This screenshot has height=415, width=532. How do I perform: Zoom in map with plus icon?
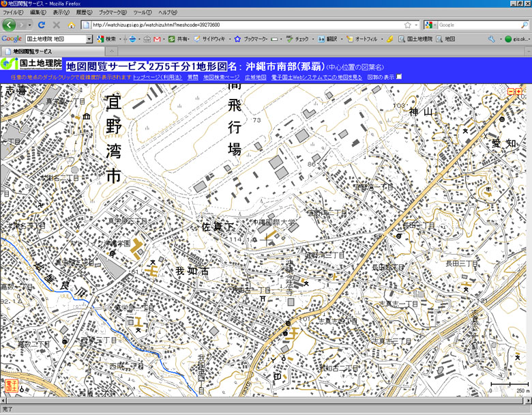pyautogui.click(x=519, y=91)
